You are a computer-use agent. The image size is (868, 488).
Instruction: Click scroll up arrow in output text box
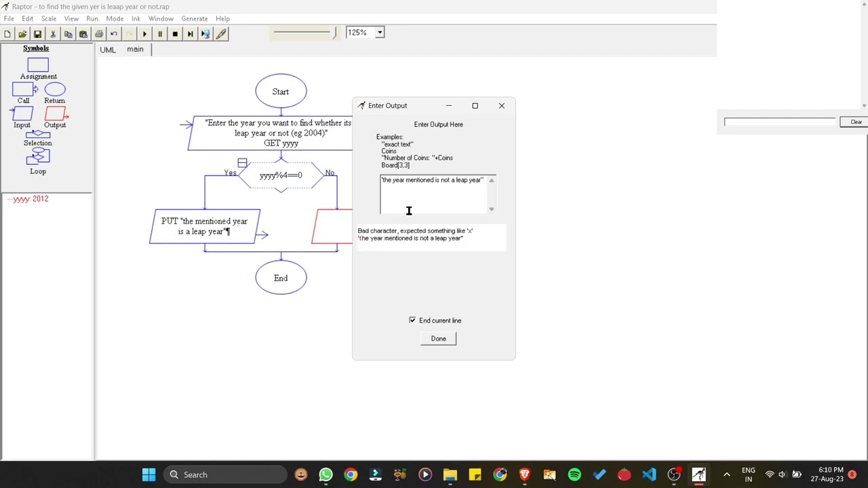[492, 180]
